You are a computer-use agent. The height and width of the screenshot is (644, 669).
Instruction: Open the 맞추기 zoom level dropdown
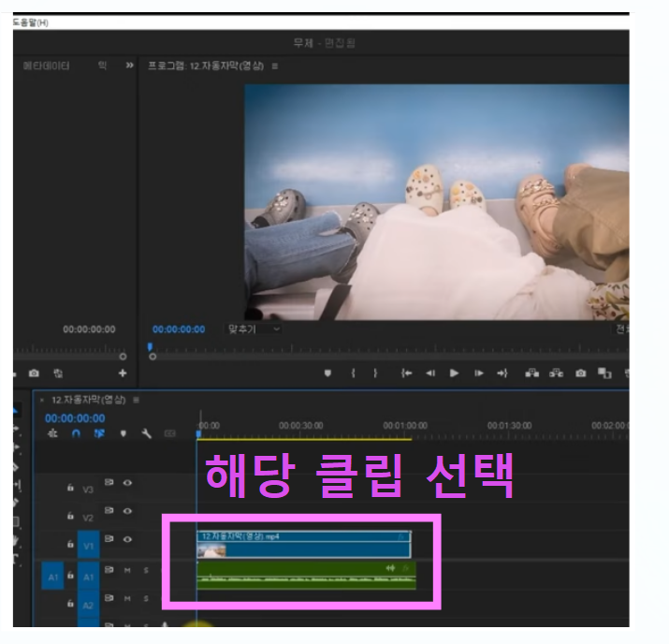254,329
